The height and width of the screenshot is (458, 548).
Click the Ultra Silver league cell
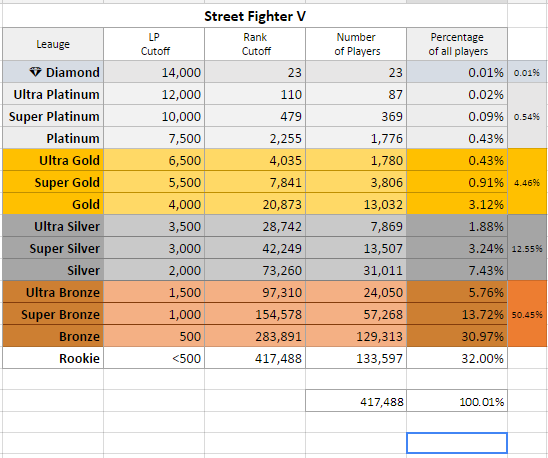coord(53,226)
